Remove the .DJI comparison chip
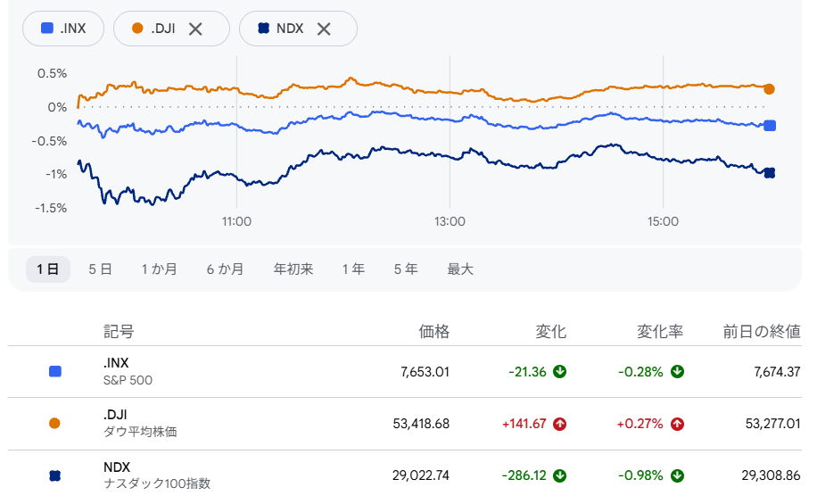 [x=195, y=29]
